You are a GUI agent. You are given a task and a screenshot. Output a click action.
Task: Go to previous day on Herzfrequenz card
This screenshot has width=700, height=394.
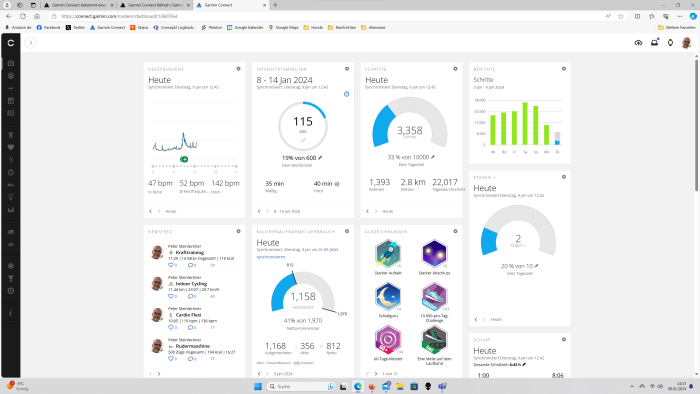[x=150, y=211]
